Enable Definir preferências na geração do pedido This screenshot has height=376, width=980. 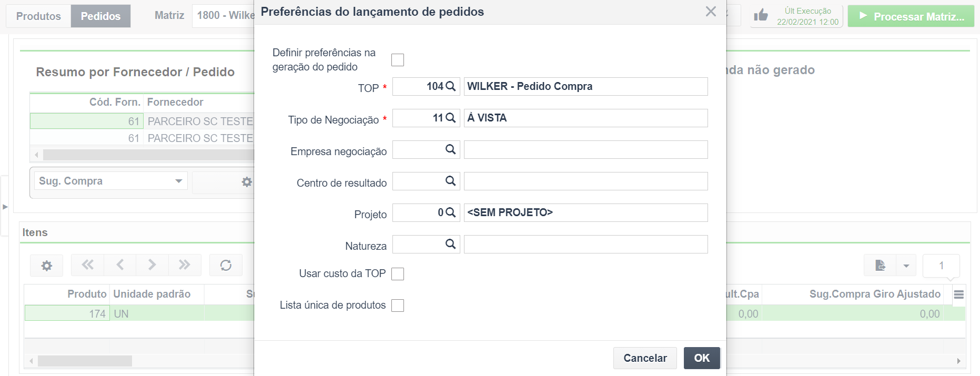(x=398, y=60)
